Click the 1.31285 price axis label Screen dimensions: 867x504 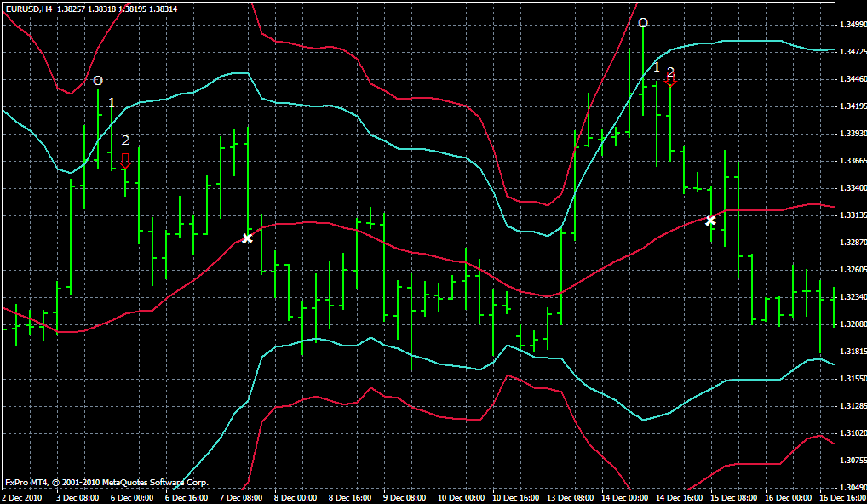852,406
